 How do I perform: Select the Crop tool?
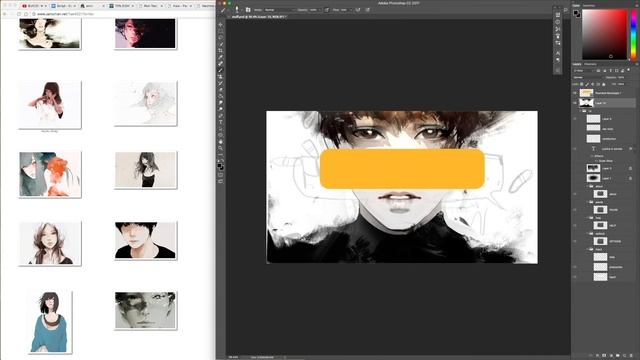[x=221, y=51]
